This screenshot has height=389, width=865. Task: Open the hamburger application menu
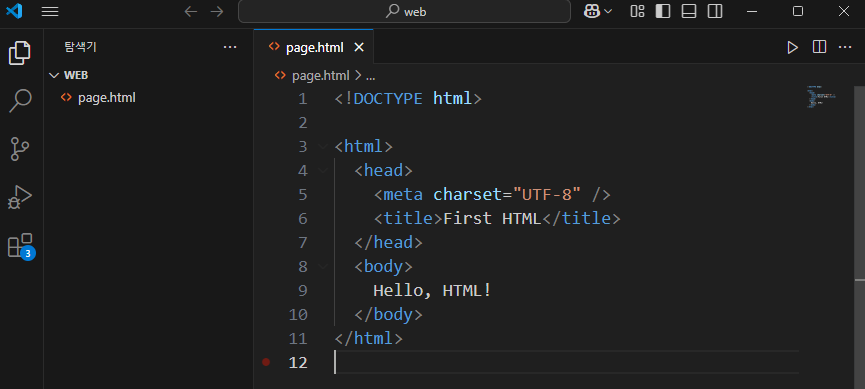coord(50,12)
